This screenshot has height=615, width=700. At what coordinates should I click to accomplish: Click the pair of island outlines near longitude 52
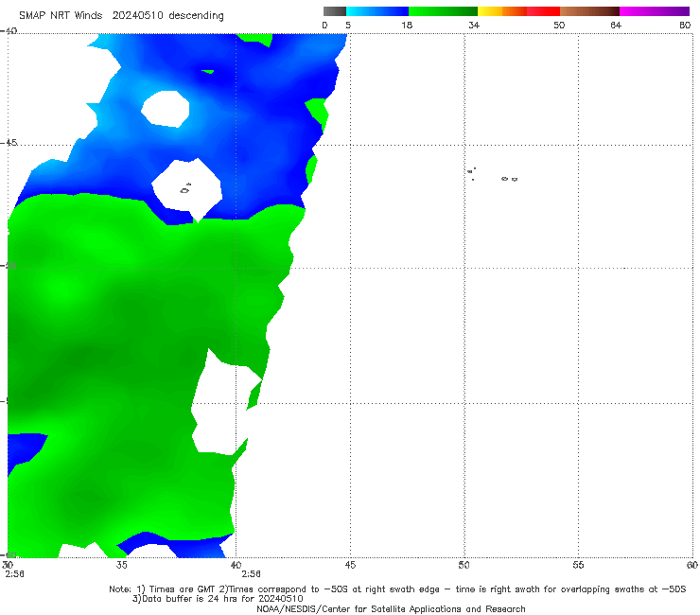coord(509,179)
